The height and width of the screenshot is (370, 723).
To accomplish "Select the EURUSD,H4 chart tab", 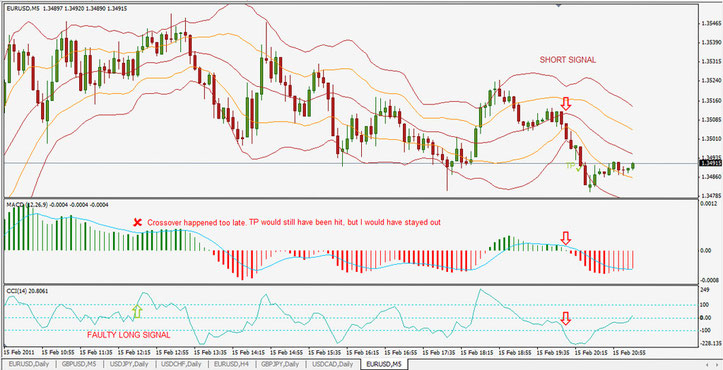I will pos(230,364).
